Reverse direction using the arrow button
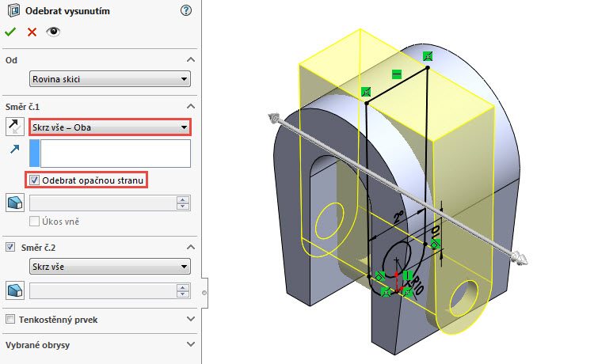The height and width of the screenshot is (364, 594). coord(15,127)
